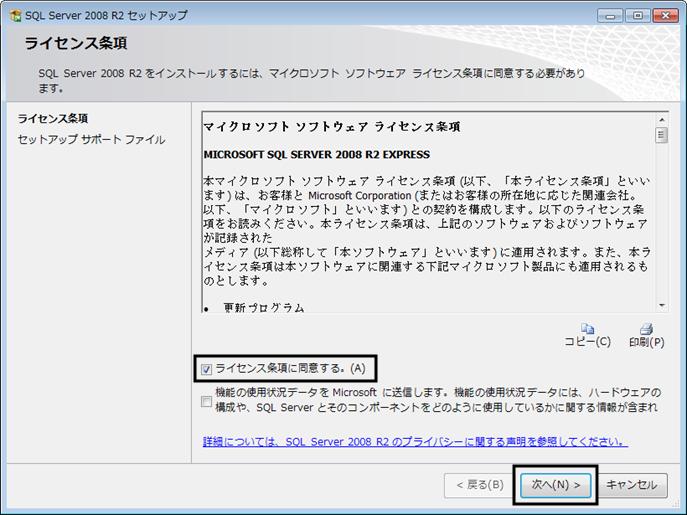The height and width of the screenshot is (515, 687).
Task: Minimize the setup window
Action: click(x=611, y=16)
